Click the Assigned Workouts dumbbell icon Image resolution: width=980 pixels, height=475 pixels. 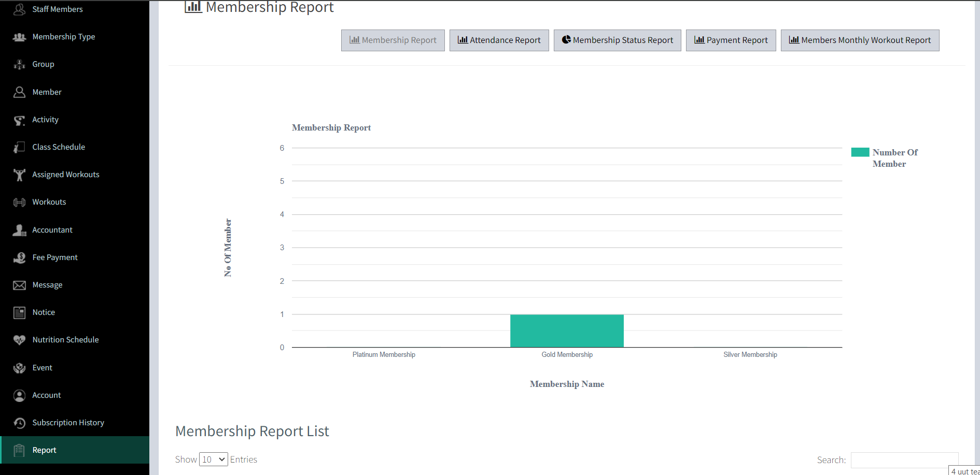coord(19,175)
